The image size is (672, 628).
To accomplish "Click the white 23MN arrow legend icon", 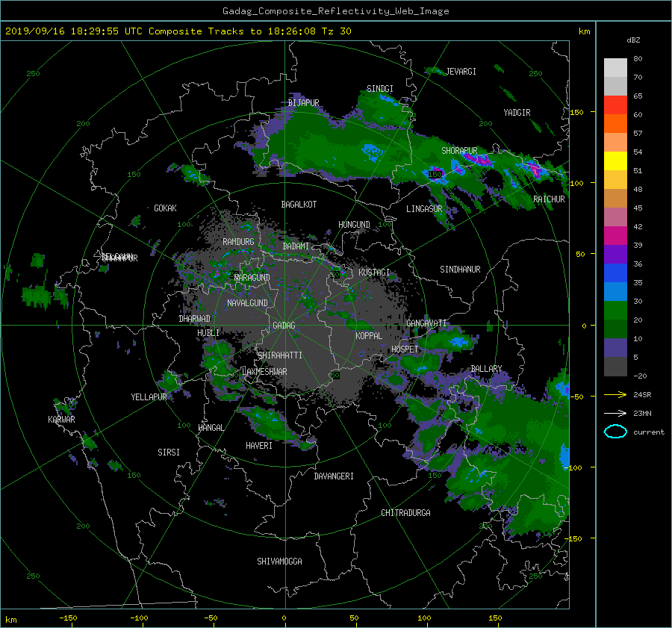I will 615,413.
